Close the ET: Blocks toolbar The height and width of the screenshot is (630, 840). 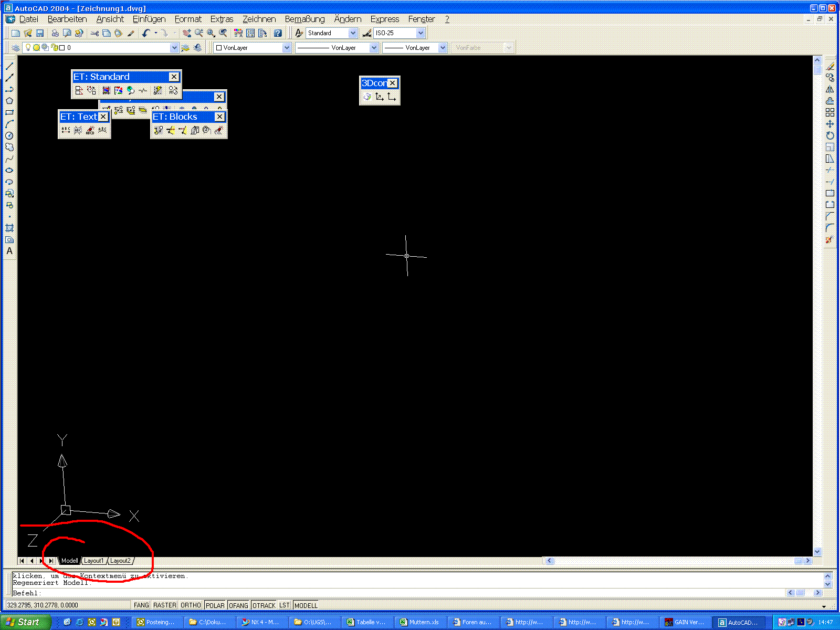(x=219, y=117)
